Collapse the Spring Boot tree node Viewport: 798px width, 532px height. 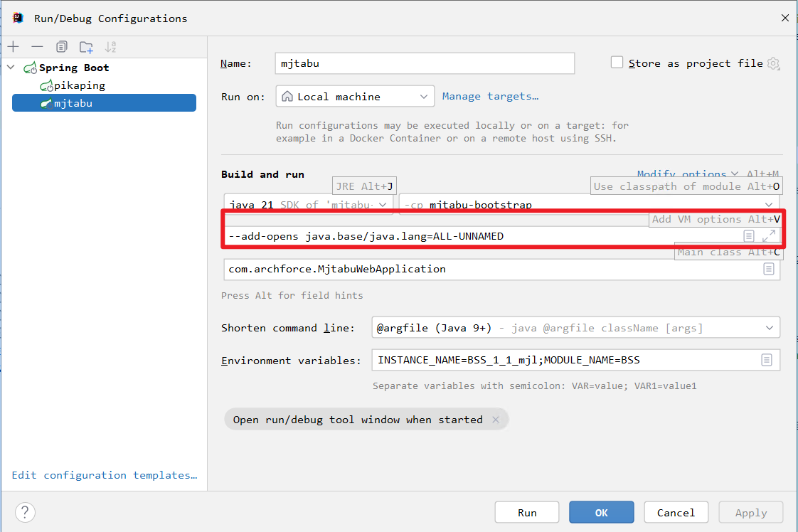11,68
